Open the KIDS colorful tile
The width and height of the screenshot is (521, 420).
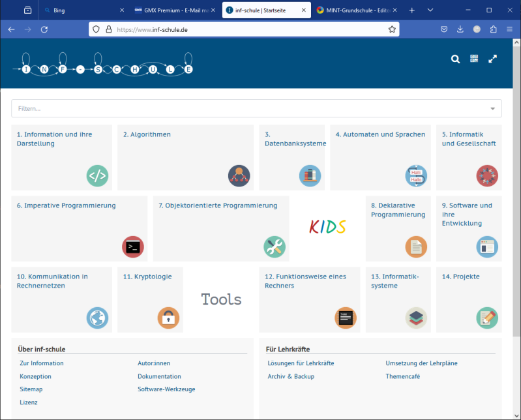pos(327,226)
